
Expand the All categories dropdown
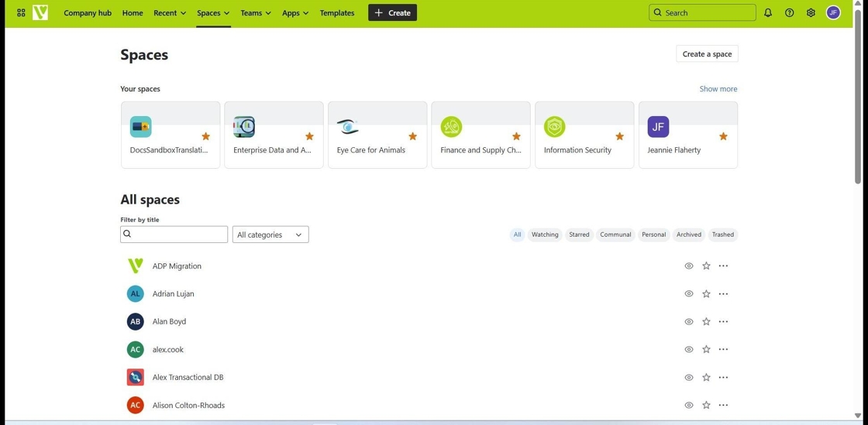tap(270, 235)
